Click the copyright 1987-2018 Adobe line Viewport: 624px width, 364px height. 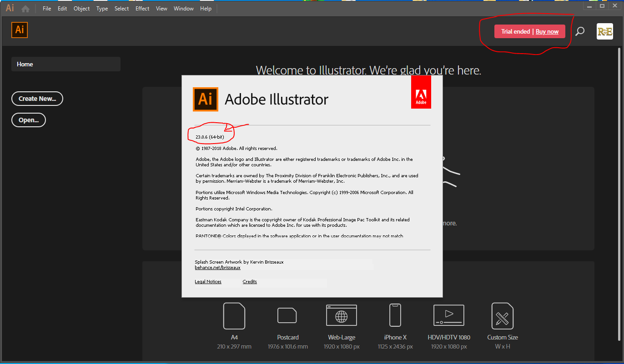(x=237, y=148)
